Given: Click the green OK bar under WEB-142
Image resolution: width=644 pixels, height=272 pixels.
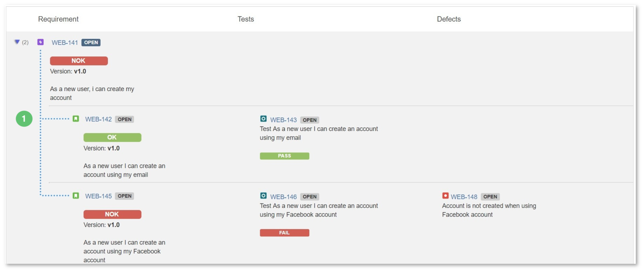Looking at the screenshot, I should pyautogui.click(x=112, y=137).
